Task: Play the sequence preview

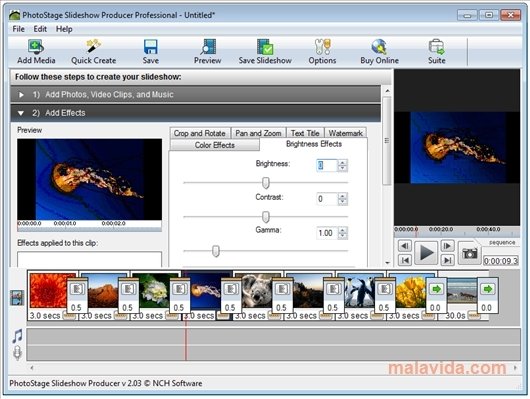Action: tap(426, 253)
